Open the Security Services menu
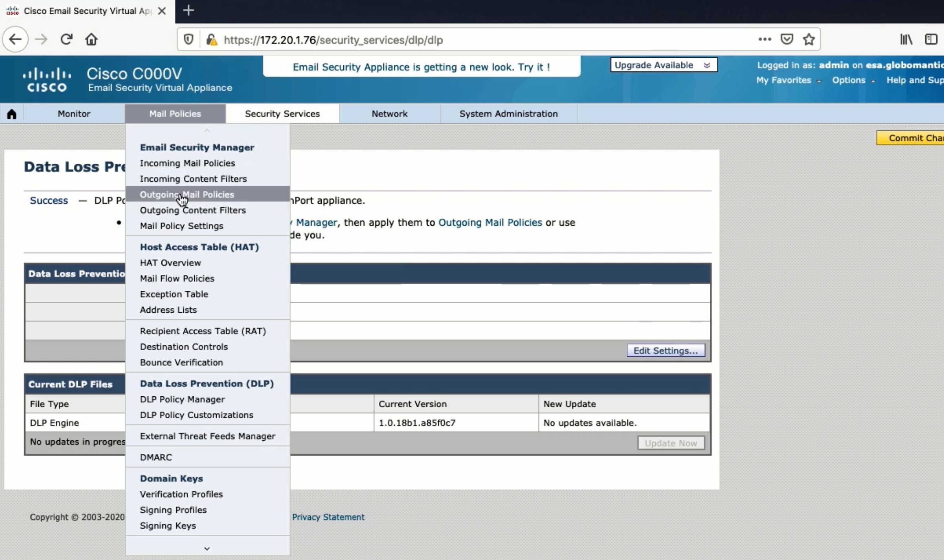Screen dimensions: 944x560 coord(282,114)
